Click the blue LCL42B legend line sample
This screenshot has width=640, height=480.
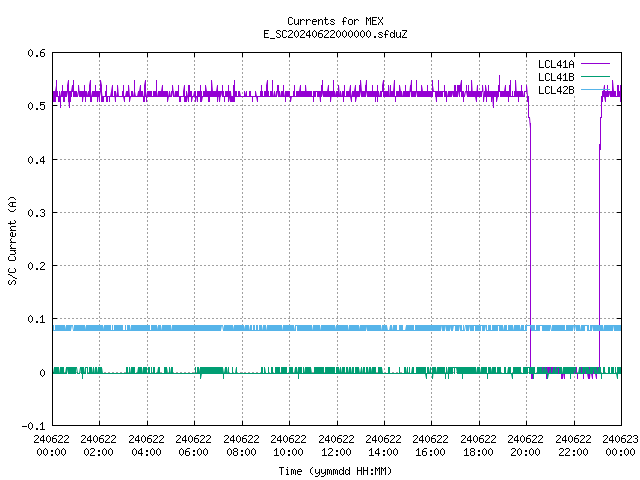pos(595,89)
